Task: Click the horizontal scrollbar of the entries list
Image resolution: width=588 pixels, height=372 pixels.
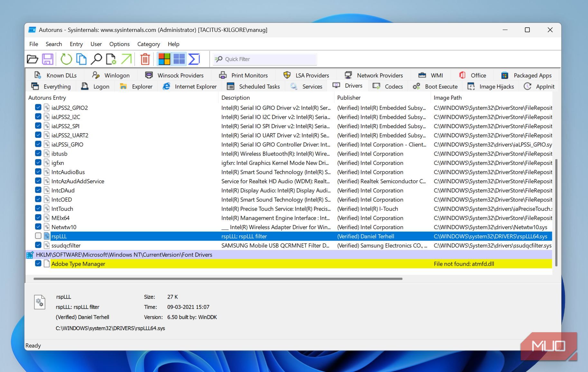Action: point(218,279)
